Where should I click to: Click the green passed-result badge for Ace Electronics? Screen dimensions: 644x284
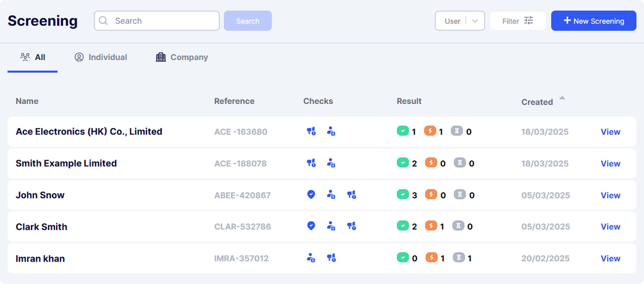[403, 131]
